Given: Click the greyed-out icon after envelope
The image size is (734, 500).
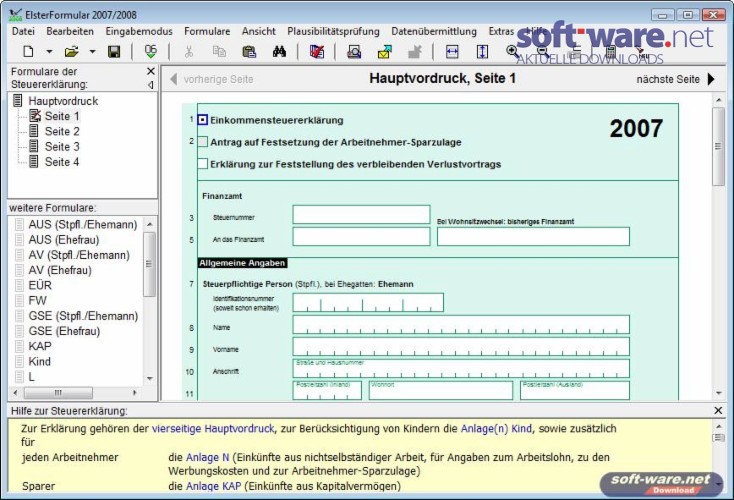Looking at the screenshot, I should pos(415,51).
